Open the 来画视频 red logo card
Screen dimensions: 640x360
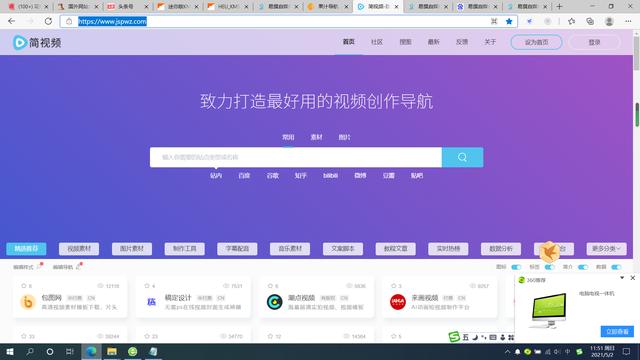tap(398, 302)
